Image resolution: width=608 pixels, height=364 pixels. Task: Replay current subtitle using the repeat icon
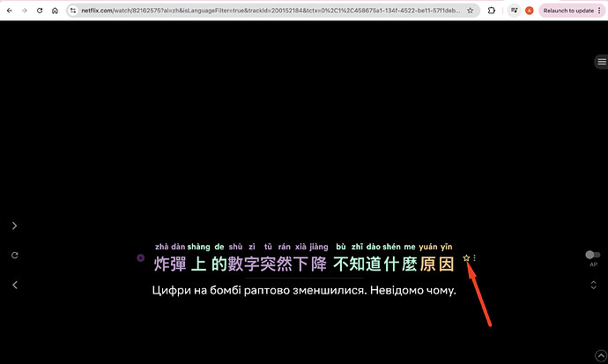coord(14,255)
